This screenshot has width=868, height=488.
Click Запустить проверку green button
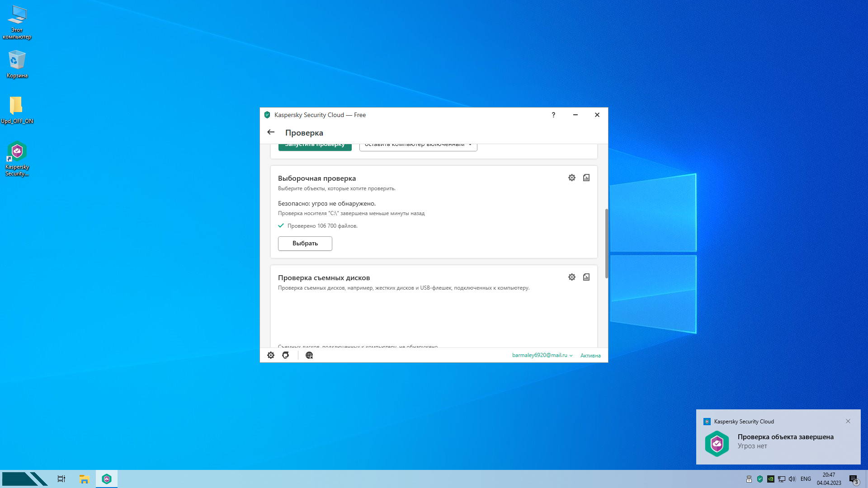pos(315,146)
